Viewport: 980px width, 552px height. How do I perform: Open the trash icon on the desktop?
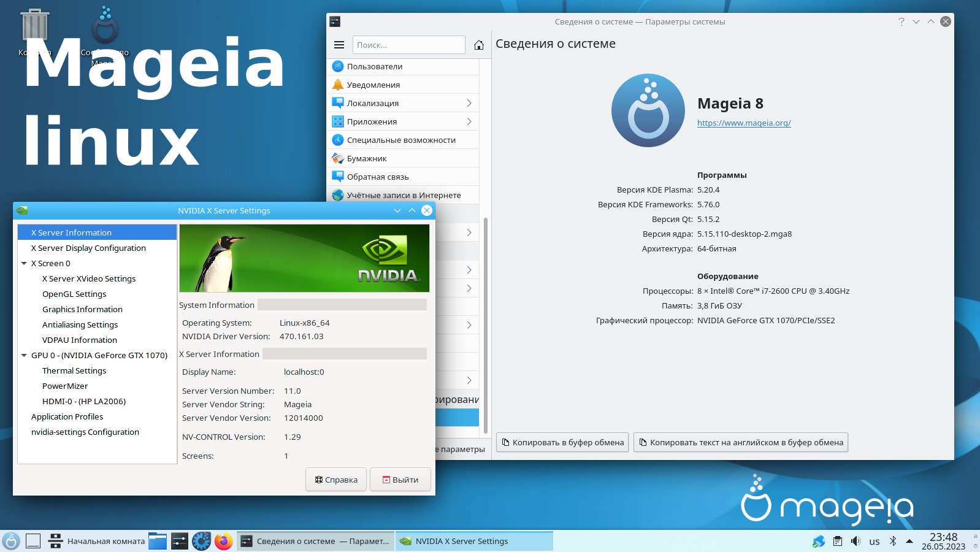tap(34, 26)
